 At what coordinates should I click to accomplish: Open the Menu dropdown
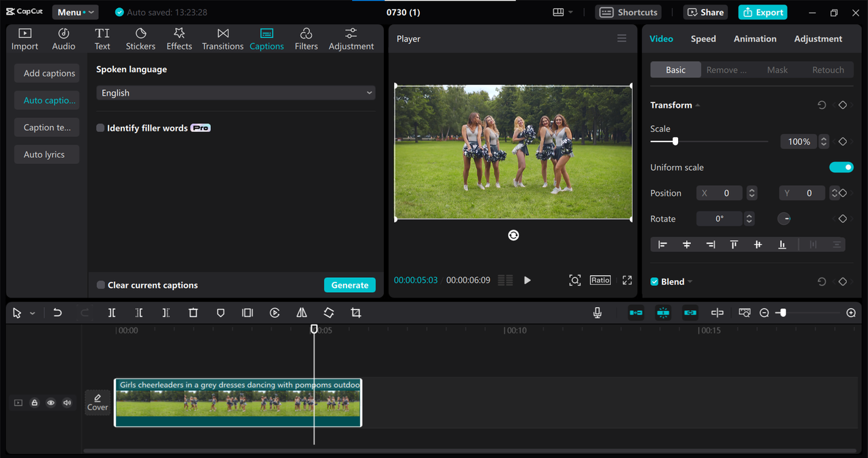pyautogui.click(x=75, y=12)
